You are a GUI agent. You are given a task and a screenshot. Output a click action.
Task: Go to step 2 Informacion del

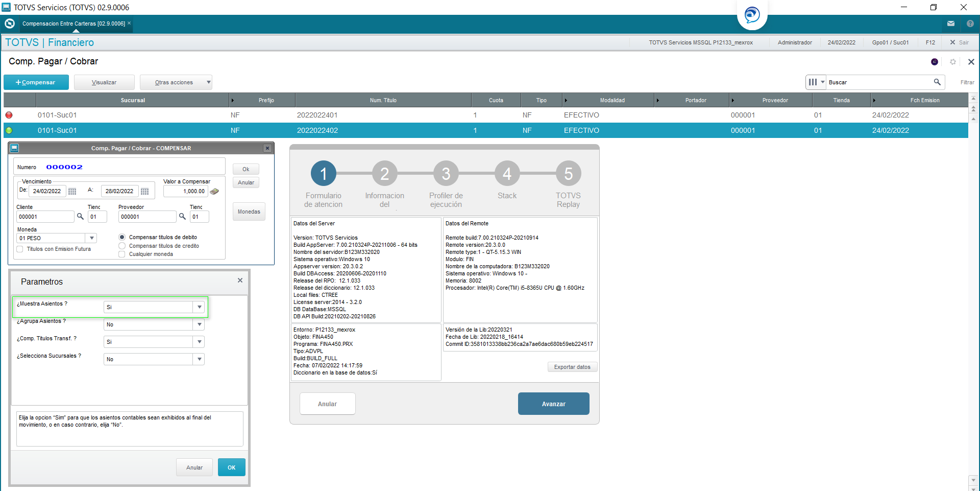coord(385,174)
